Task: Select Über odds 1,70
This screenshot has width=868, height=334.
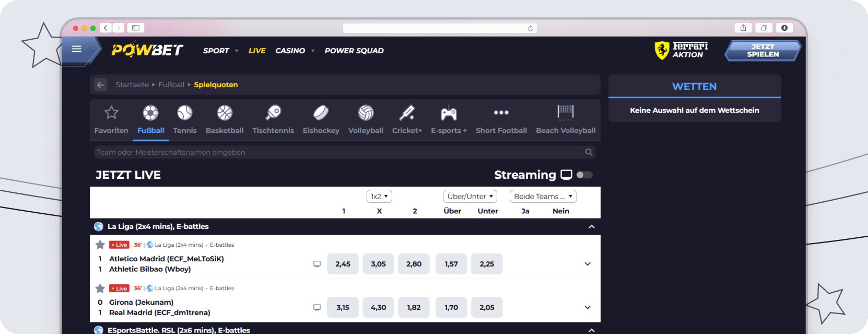Action: pos(451,307)
